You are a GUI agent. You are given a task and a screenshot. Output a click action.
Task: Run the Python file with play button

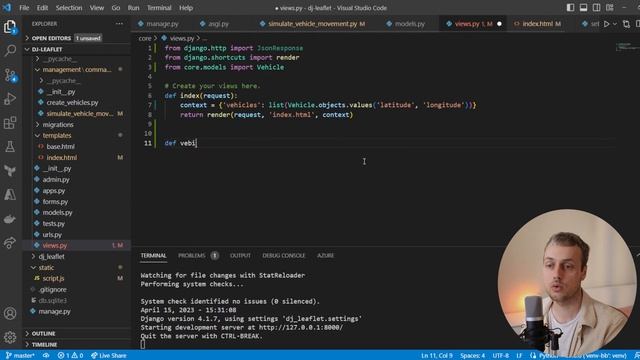click(x=607, y=24)
